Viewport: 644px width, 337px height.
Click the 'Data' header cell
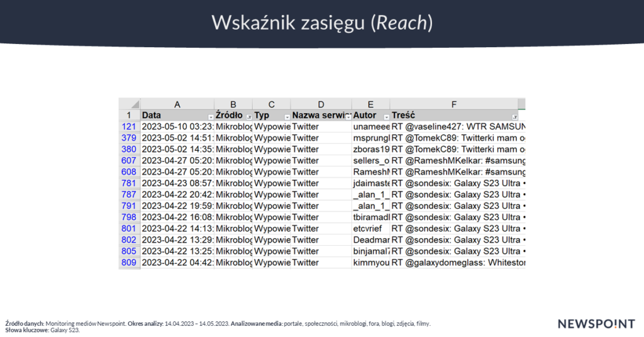pos(177,115)
